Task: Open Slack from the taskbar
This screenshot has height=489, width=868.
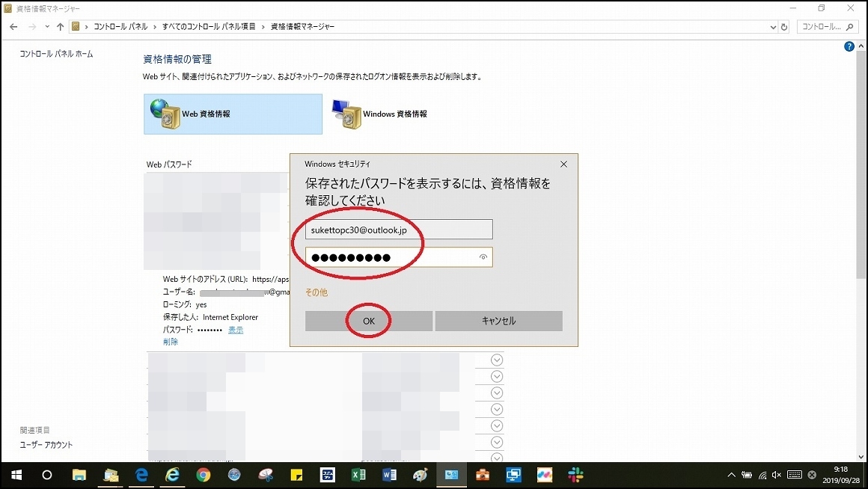Action: [x=575, y=476]
